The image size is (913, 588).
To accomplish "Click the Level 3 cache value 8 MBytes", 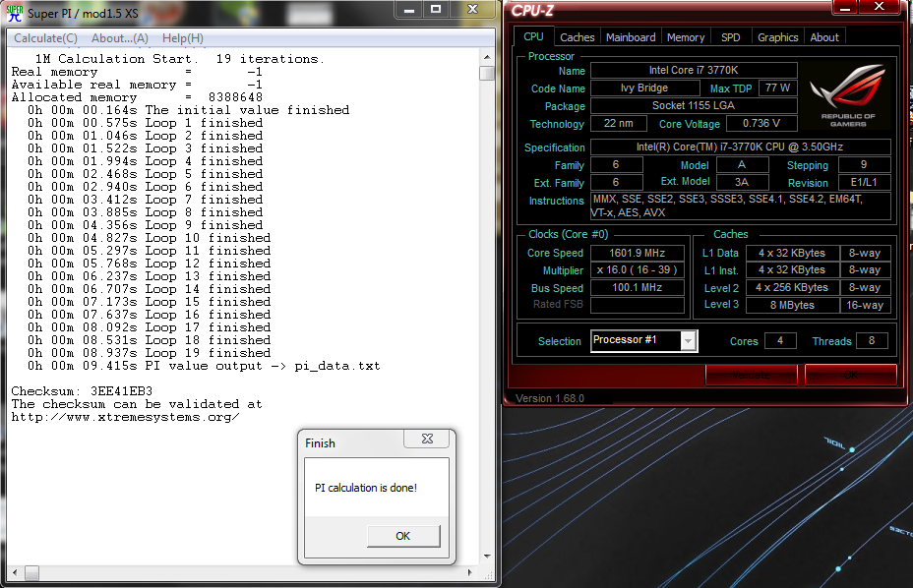I will coord(792,305).
